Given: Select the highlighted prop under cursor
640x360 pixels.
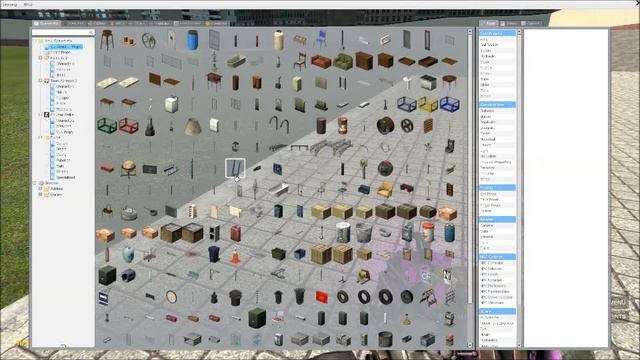Looking at the screenshot, I should coord(236,168).
